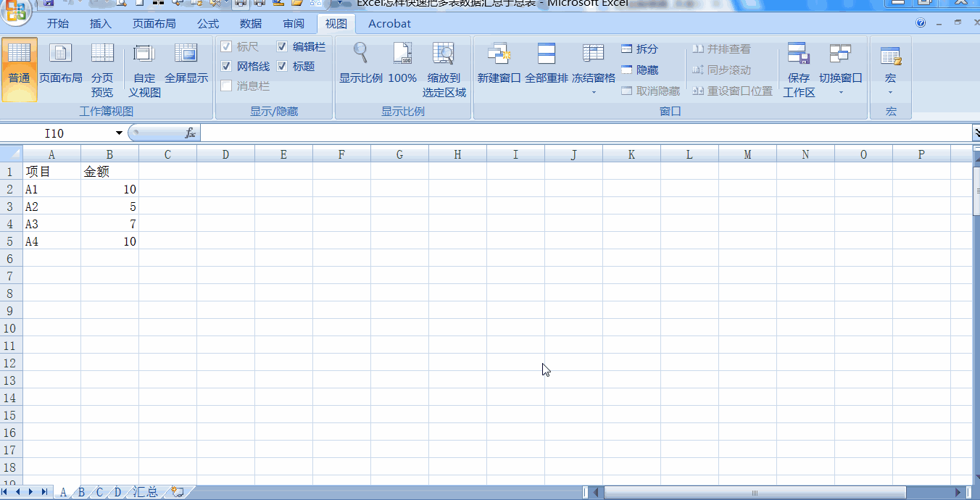The image size is (980, 500).
Task: Select row 3 header
Action: click(11, 207)
